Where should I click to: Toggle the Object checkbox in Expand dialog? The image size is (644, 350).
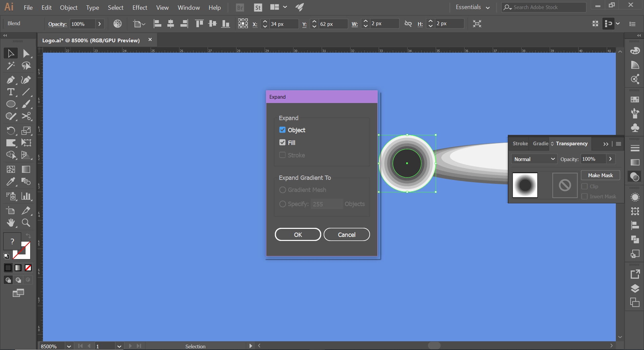coord(282,130)
